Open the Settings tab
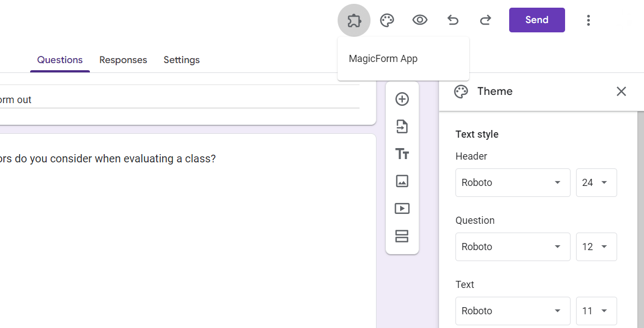The width and height of the screenshot is (644, 328). (x=181, y=60)
